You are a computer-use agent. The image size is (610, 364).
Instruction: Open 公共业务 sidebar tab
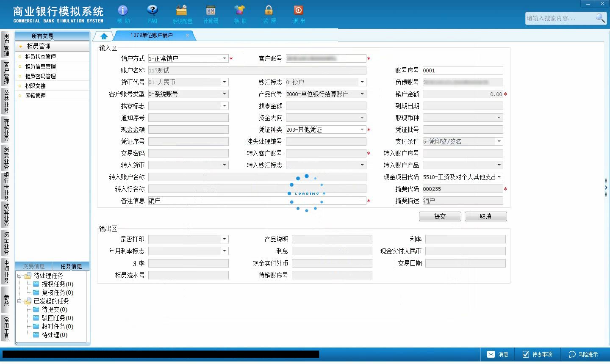click(6, 101)
